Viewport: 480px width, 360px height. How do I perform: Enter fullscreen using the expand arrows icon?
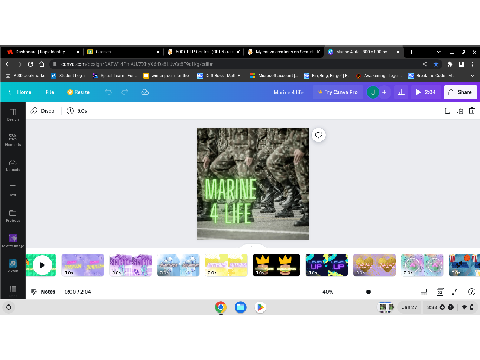pos(455,292)
